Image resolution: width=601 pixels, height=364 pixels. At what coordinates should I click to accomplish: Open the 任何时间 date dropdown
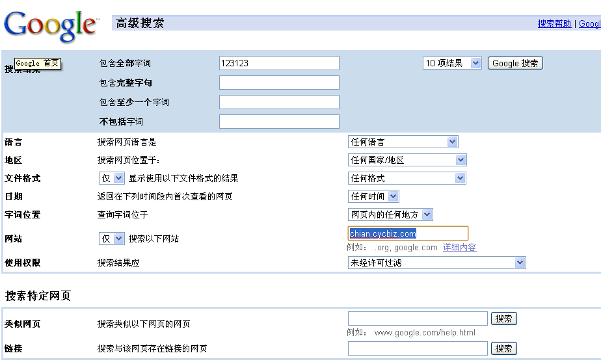(373, 196)
